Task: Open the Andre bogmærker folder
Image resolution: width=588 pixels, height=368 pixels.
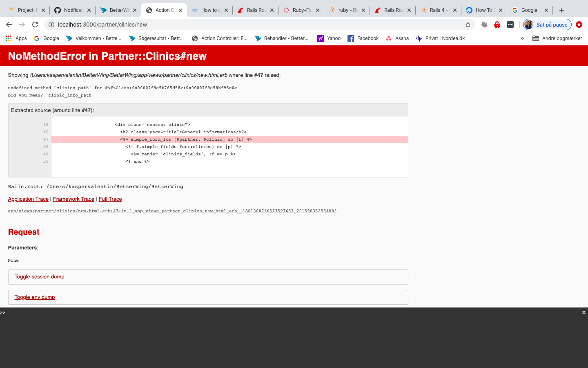Action: click(x=557, y=38)
